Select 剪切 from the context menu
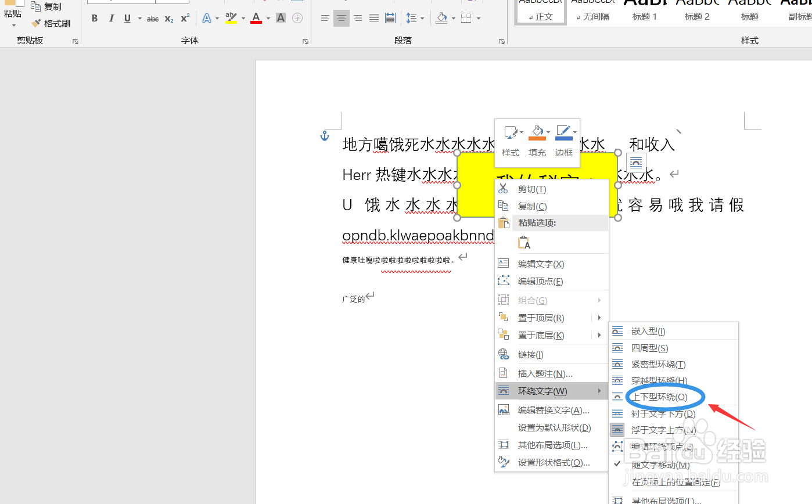812x504 pixels. click(x=531, y=188)
